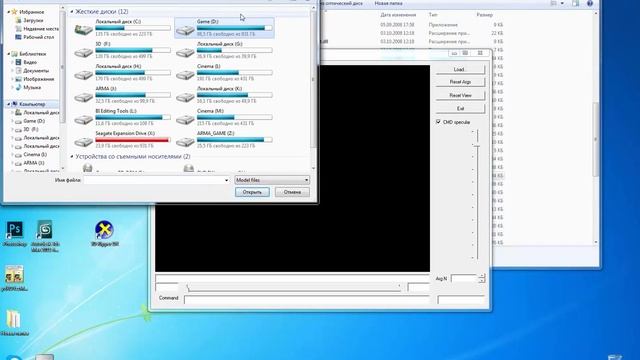640x360 pixels.
Task: Select ARMA (J:) in the navigation tree
Action: click(34, 163)
